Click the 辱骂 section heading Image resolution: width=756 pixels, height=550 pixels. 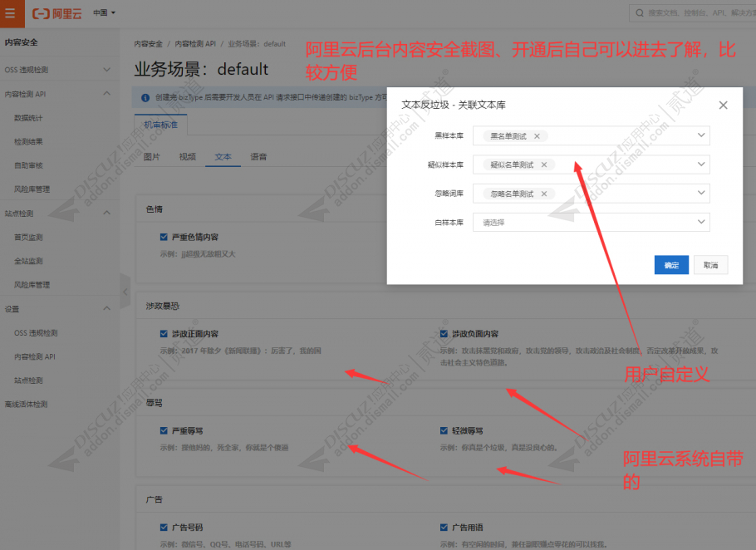[x=155, y=402]
